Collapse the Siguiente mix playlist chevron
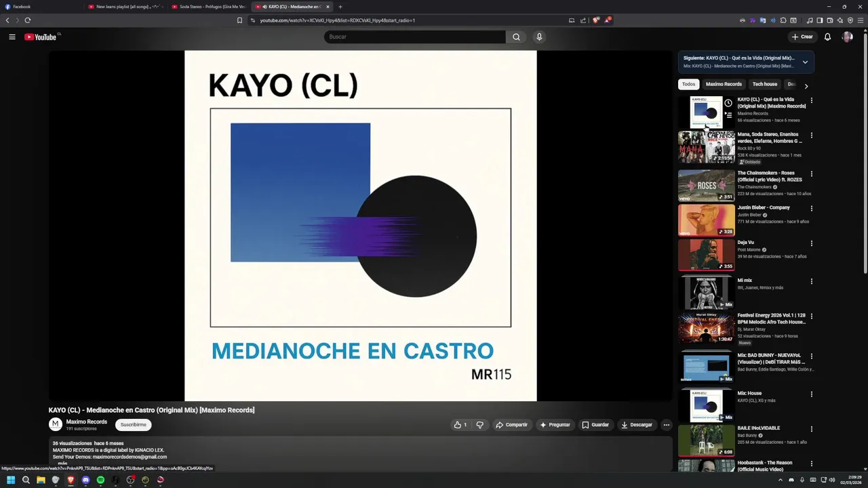Viewport: 868px width, 488px height. 805,62
